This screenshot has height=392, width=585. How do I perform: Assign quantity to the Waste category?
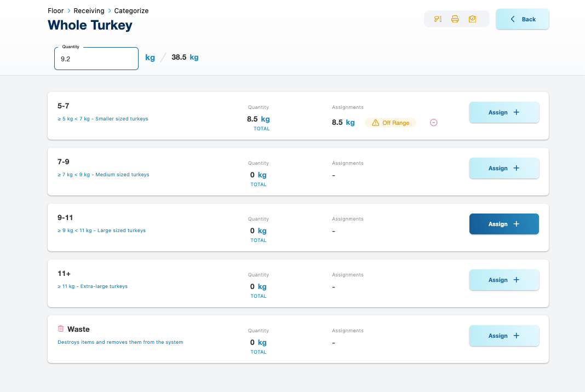coord(504,336)
